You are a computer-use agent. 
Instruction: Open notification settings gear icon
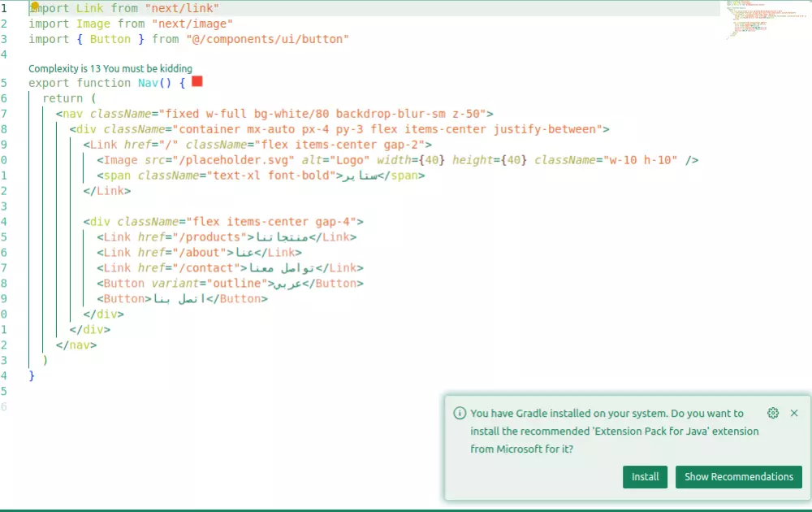(773, 413)
